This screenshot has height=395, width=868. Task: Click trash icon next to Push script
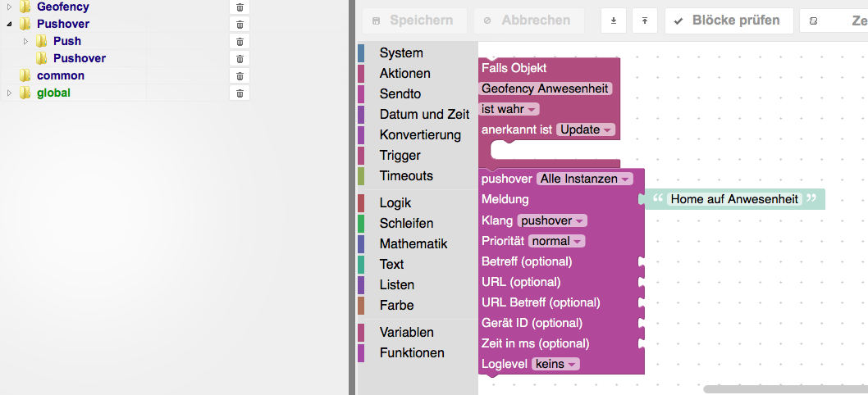pyautogui.click(x=240, y=41)
